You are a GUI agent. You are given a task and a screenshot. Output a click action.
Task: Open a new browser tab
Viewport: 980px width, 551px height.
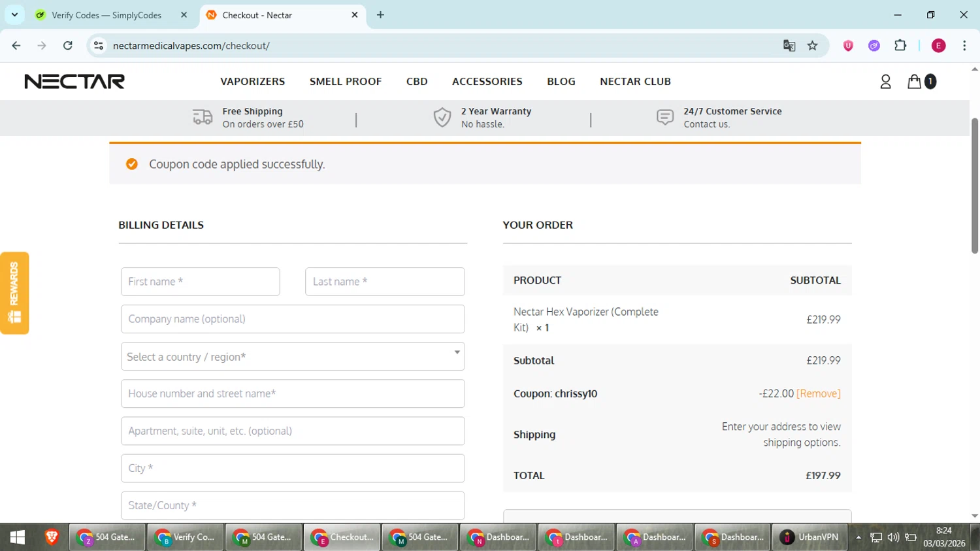coord(380,14)
